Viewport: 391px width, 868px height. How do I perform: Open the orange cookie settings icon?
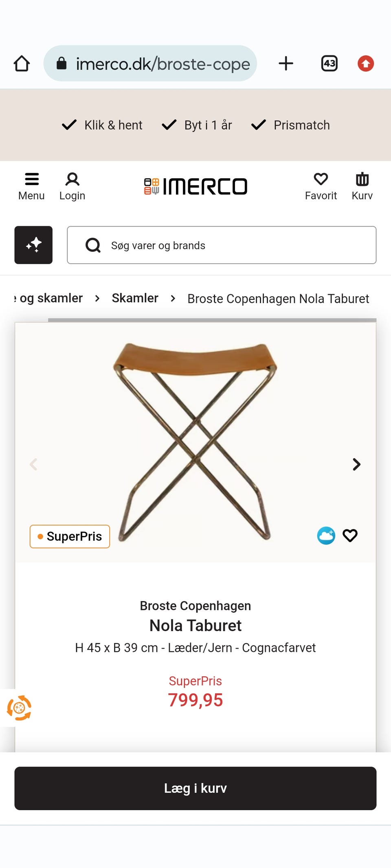point(19,708)
